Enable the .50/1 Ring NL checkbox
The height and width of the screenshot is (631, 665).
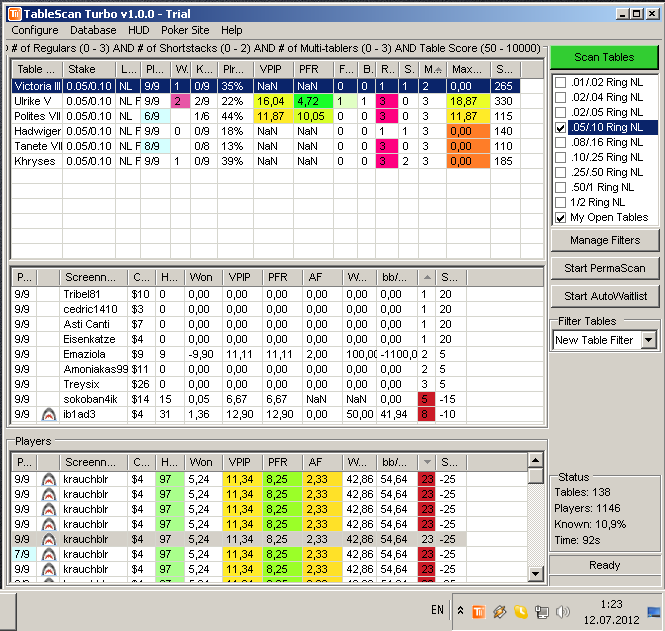pyautogui.click(x=560, y=187)
